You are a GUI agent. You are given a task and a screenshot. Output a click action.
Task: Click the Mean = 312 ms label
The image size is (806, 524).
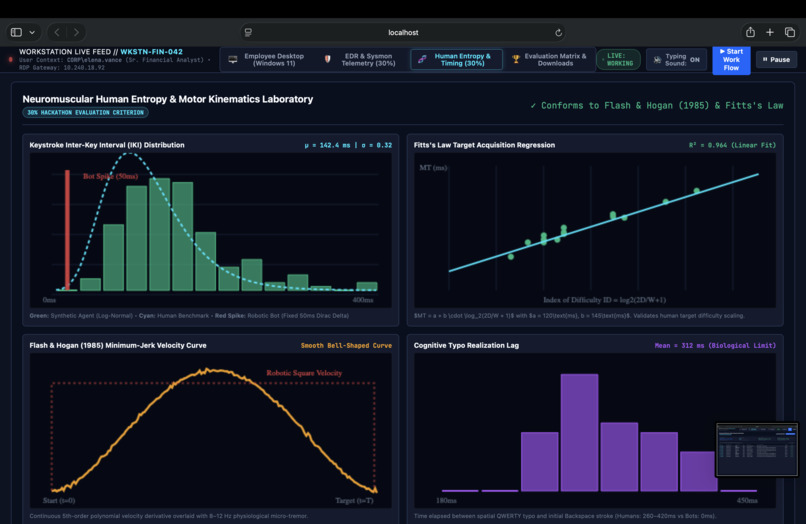point(715,346)
